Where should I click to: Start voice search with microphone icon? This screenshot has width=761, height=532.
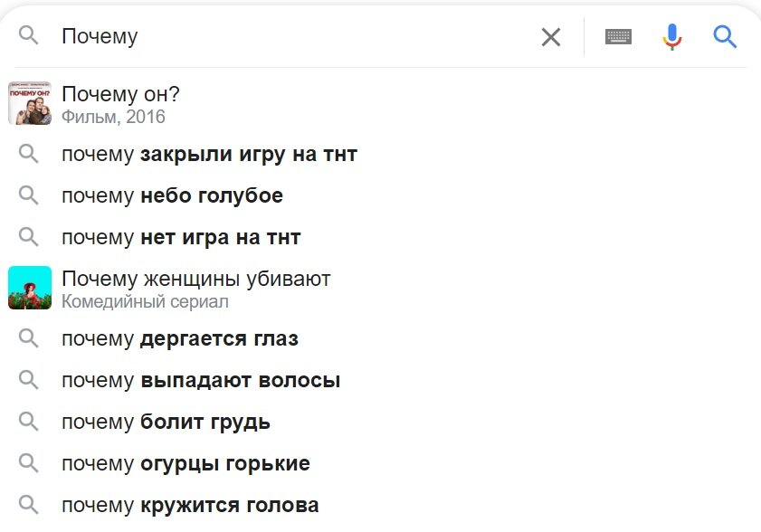(671, 37)
